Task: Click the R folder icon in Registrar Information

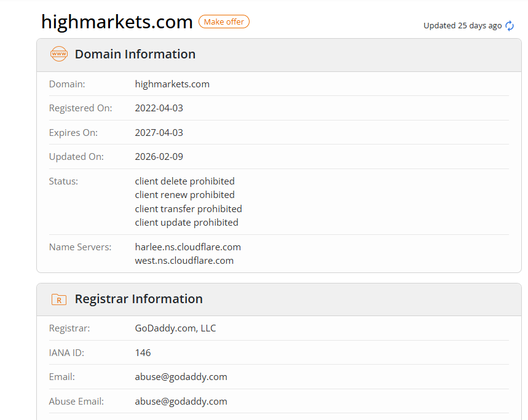Action: 59,299
